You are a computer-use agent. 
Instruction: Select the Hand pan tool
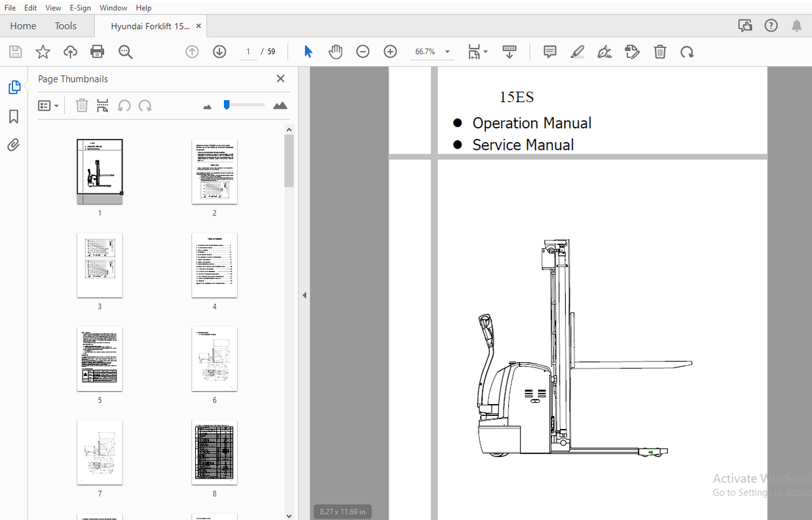(x=335, y=52)
